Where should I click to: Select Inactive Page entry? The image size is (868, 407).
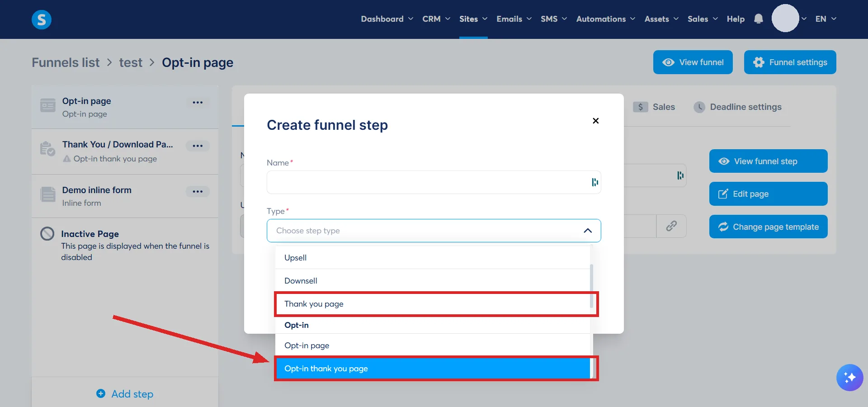[125, 245]
